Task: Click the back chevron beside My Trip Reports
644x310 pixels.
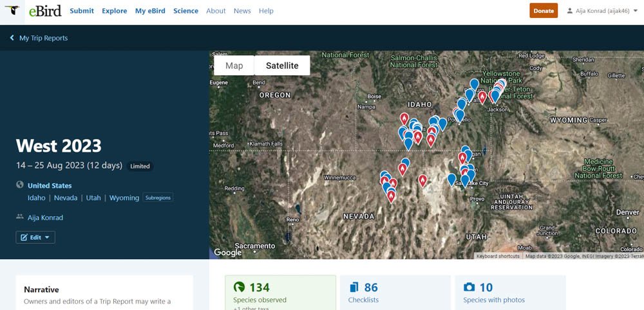Action: point(12,39)
